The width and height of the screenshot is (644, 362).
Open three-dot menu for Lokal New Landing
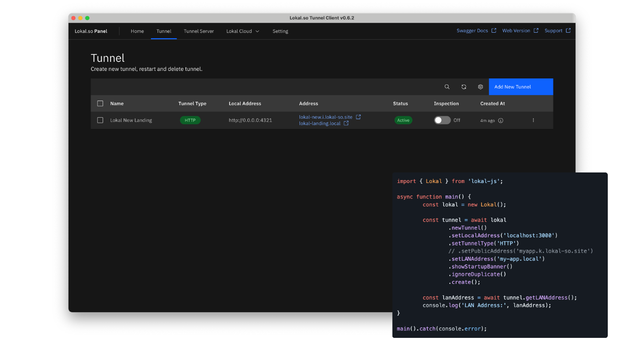click(533, 120)
